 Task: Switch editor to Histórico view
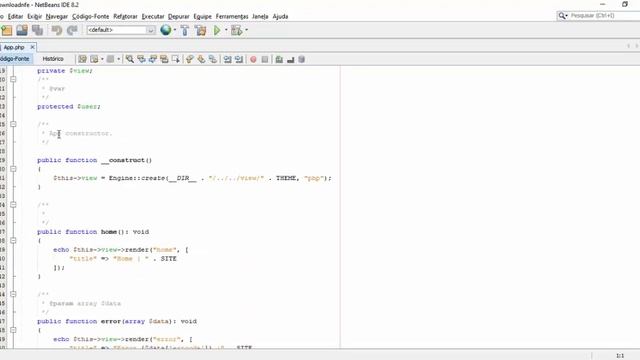pos(53,59)
